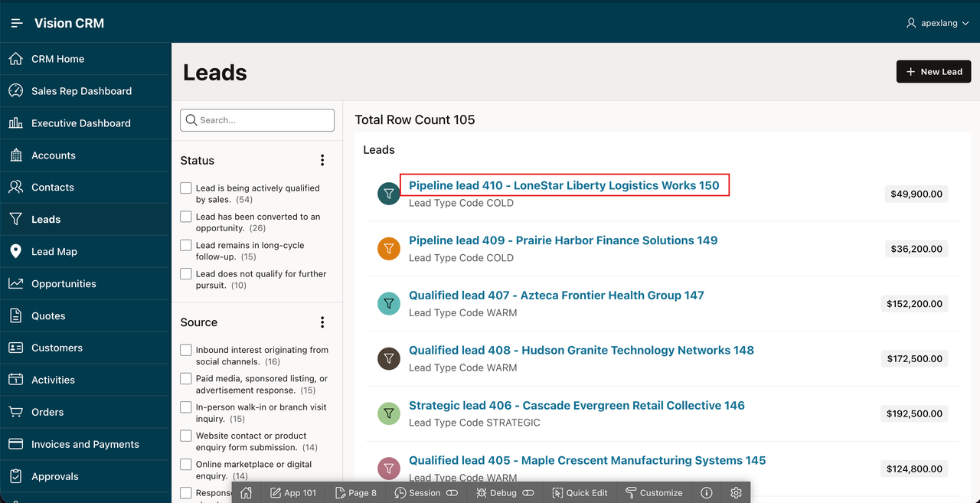This screenshot has height=503, width=980.
Task: Open Qualified lead 407 Azteca Frontier link
Action: coord(556,295)
